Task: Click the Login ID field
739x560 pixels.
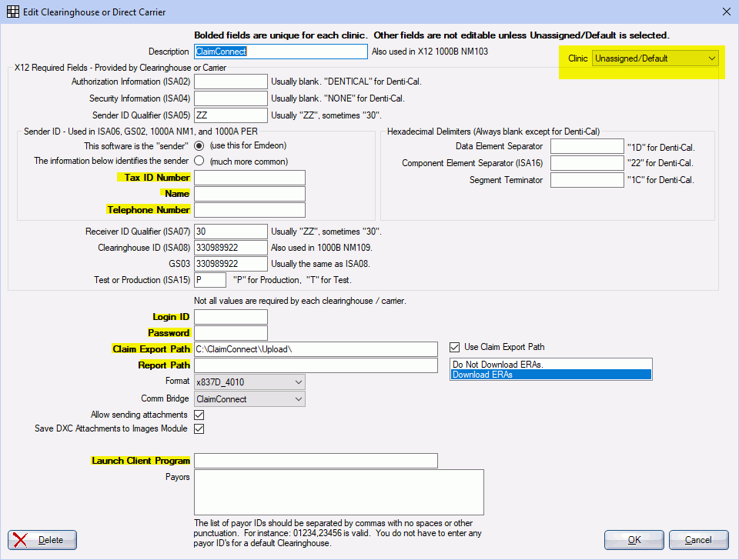Action: click(x=231, y=317)
